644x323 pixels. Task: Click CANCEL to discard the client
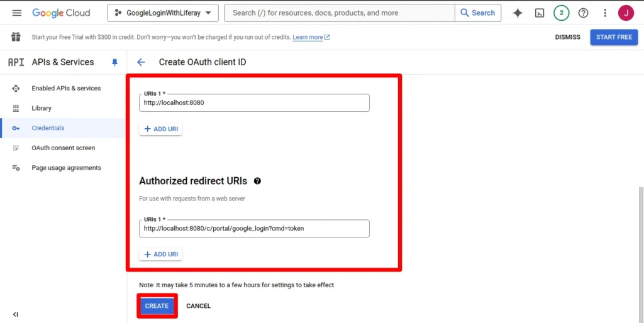[x=198, y=306]
